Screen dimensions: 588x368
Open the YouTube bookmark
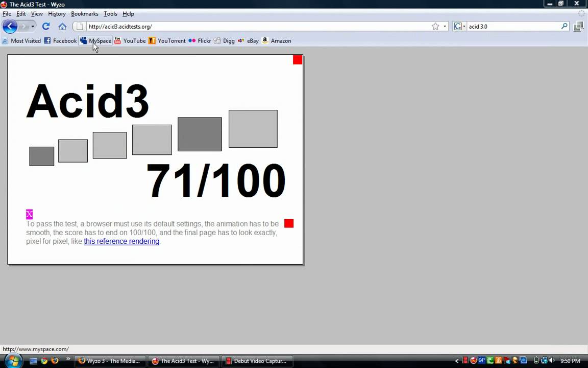tap(130, 41)
